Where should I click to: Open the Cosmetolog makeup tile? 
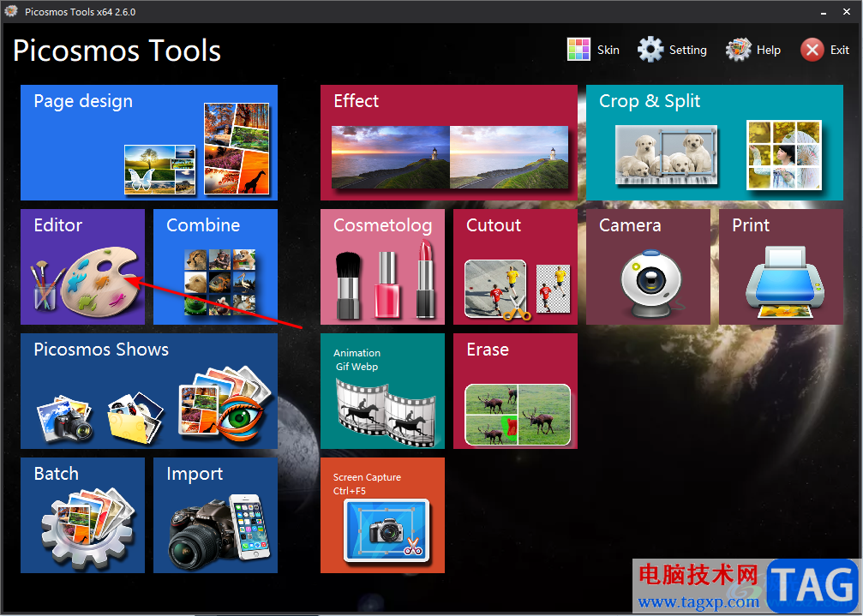(382, 266)
